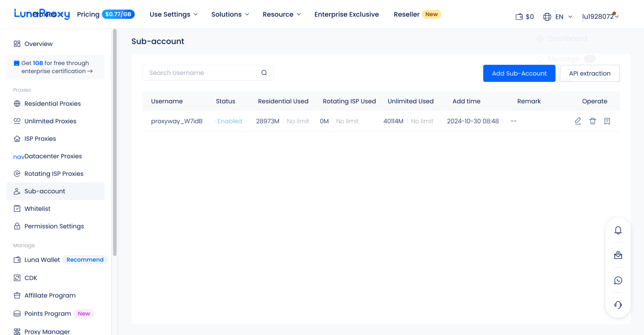Delete the proxyway_W7idB sub-account
The image size is (644, 335).
pos(592,121)
